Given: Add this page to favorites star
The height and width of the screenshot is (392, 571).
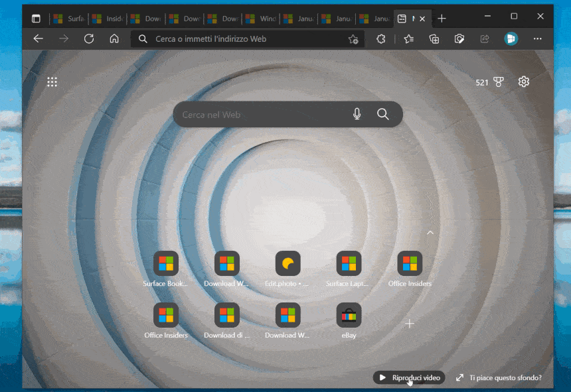Looking at the screenshot, I should [x=353, y=39].
